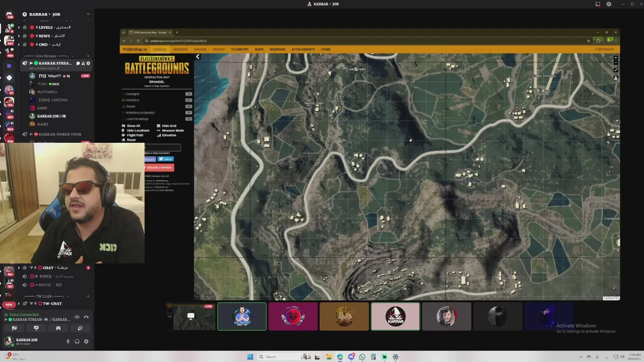Click the Discord share screen button
The height and width of the screenshot is (362, 644).
pos(36,328)
